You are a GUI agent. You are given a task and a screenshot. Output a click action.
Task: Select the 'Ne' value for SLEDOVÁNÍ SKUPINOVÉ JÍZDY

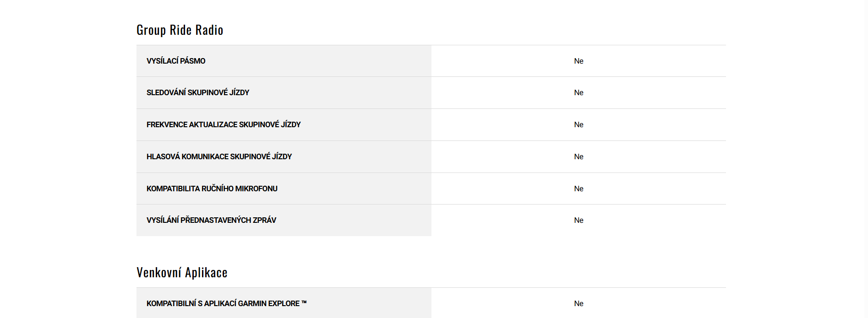pyautogui.click(x=579, y=92)
